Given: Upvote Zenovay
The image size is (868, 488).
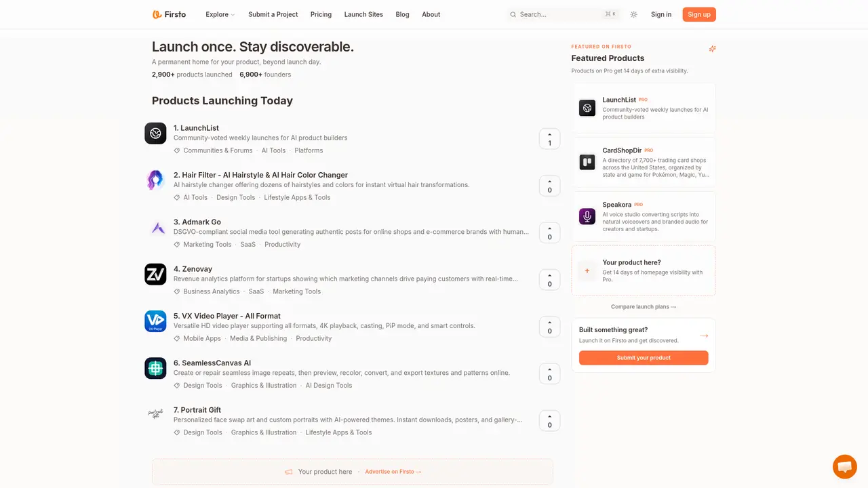Looking at the screenshot, I should tap(549, 280).
